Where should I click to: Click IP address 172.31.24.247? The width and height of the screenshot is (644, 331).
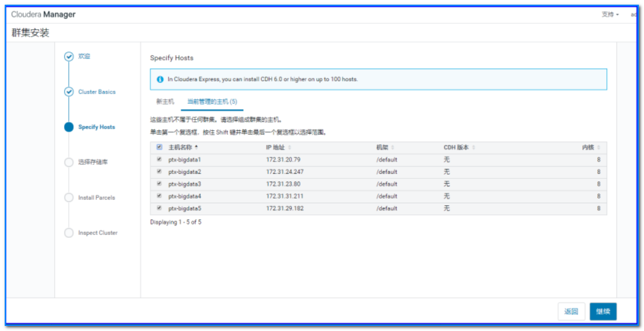[285, 172]
